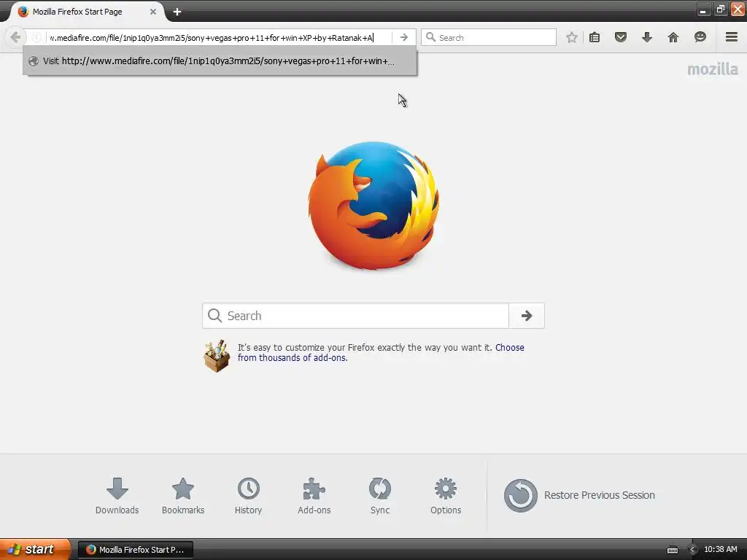The width and height of the screenshot is (747, 560).
Task: Click the Go arrow in URL bar
Action: (x=404, y=37)
